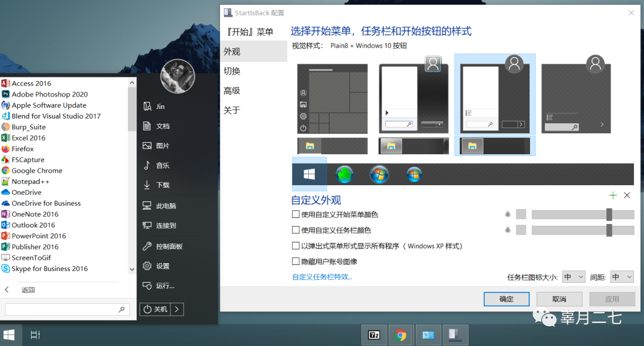Expand the 关机 power options arrow
Screen dimensions: 644x346
point(176,309)
